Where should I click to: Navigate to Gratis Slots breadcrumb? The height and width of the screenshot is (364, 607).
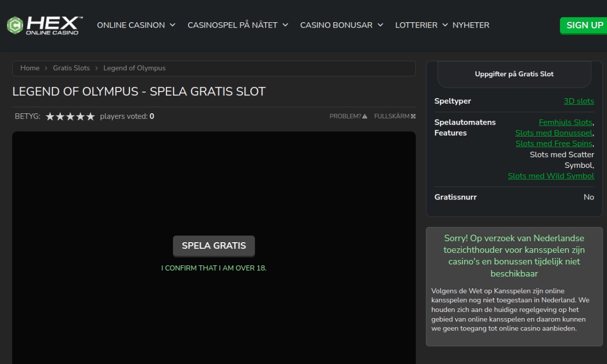[71, 68]
